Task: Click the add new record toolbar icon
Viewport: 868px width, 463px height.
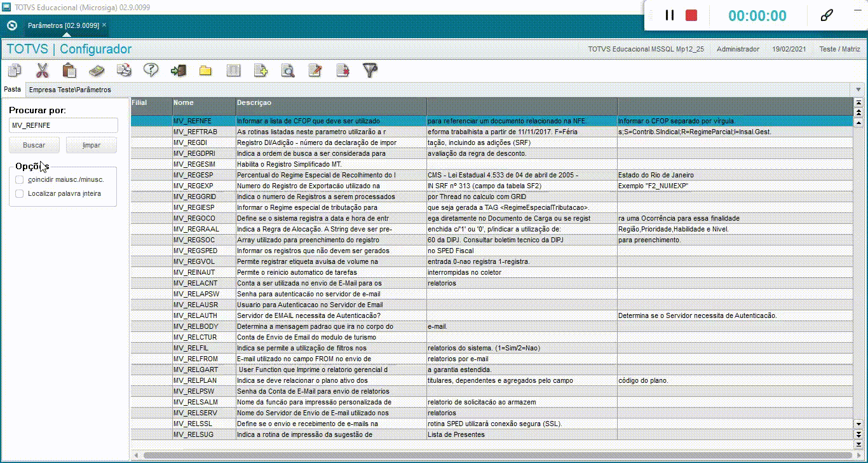Action: [x=261, y=71]
